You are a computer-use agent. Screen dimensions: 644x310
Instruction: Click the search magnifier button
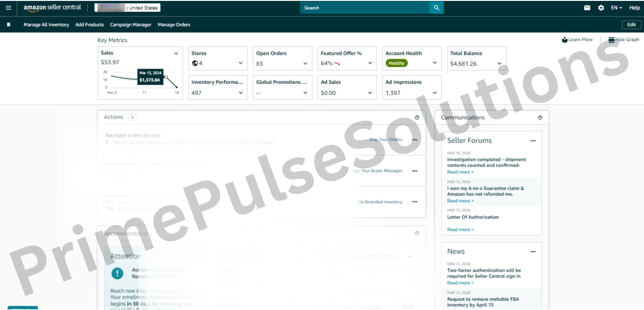pyautogui.click(x=437, y=8)
